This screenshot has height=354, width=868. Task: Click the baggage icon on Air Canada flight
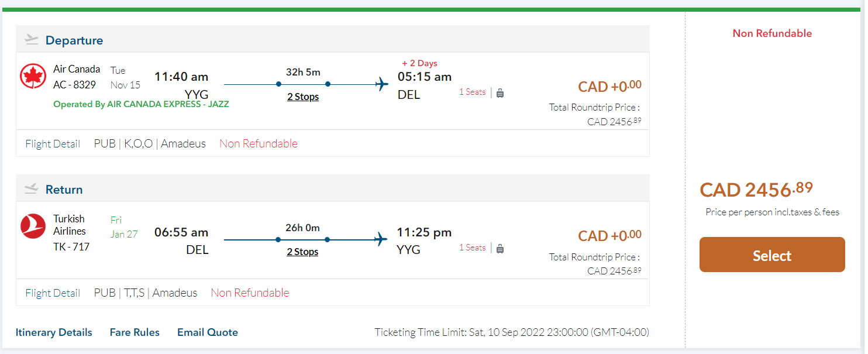500,93
